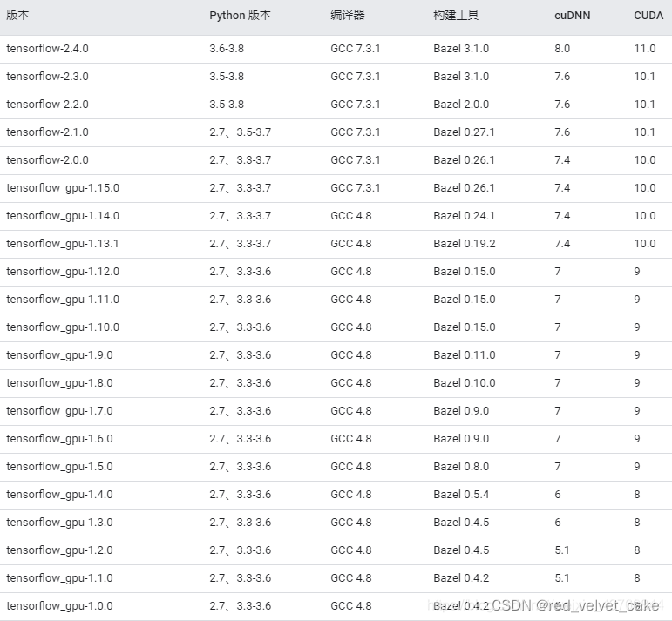Select the tensorflow_gpu-1.12.0 cell

(x=63, y=272)
